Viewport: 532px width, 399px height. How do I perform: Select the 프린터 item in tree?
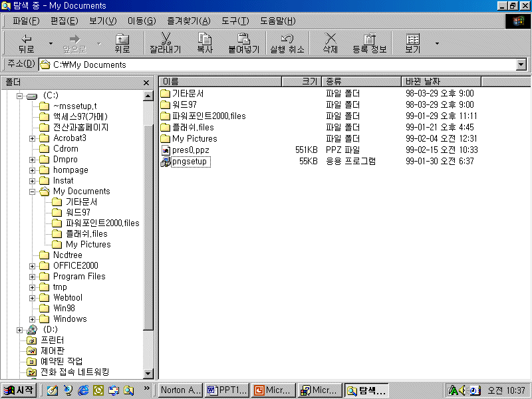coord(52,340)
